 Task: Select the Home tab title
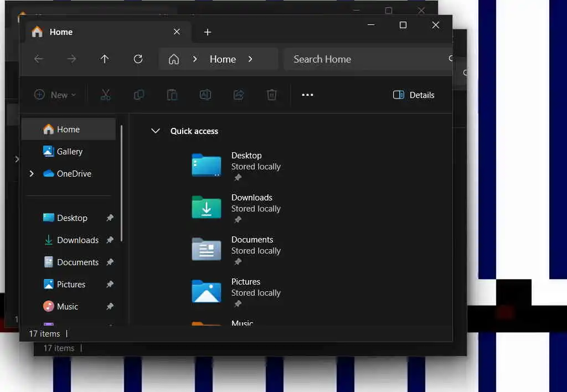61,32
